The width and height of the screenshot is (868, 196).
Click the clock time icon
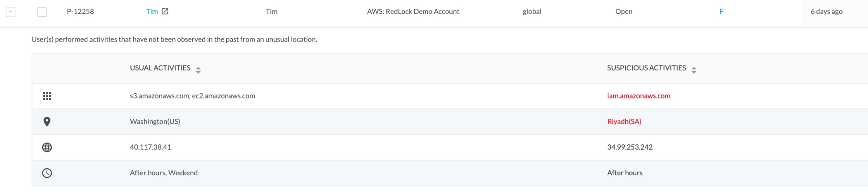47,173
